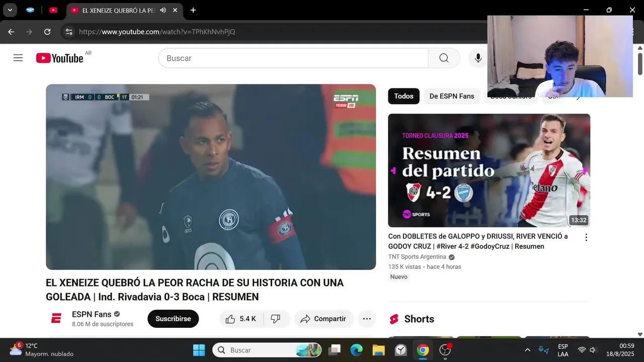Click the scrollbar up arrow
This screenshot has width=644, height=362.
pyautogui.click(x=640, y=48)
